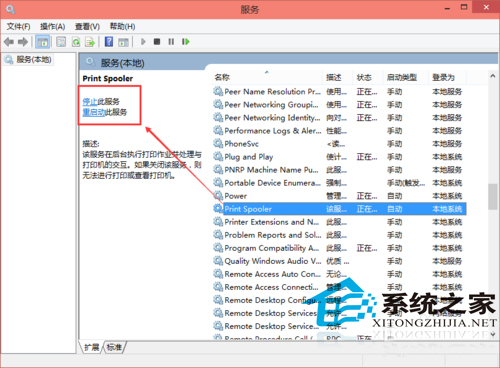Click the 停止 link to stop service
The width and height of the screenshot is (500, 368).
pyautogui.click(x=90, y=101)
